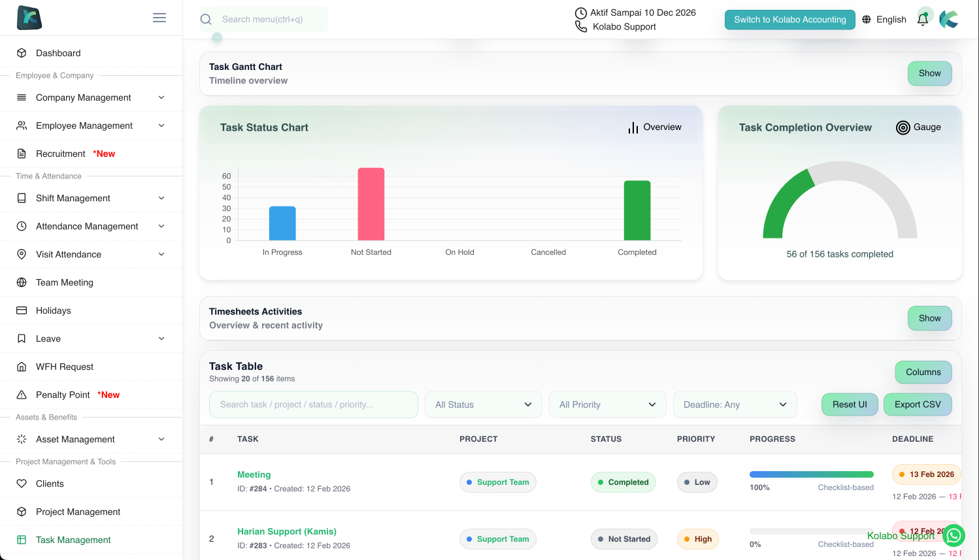Viewport: 979px width, 560px height.
Task: Show the Task Gantt Chart section
Action: coord(929,73)
